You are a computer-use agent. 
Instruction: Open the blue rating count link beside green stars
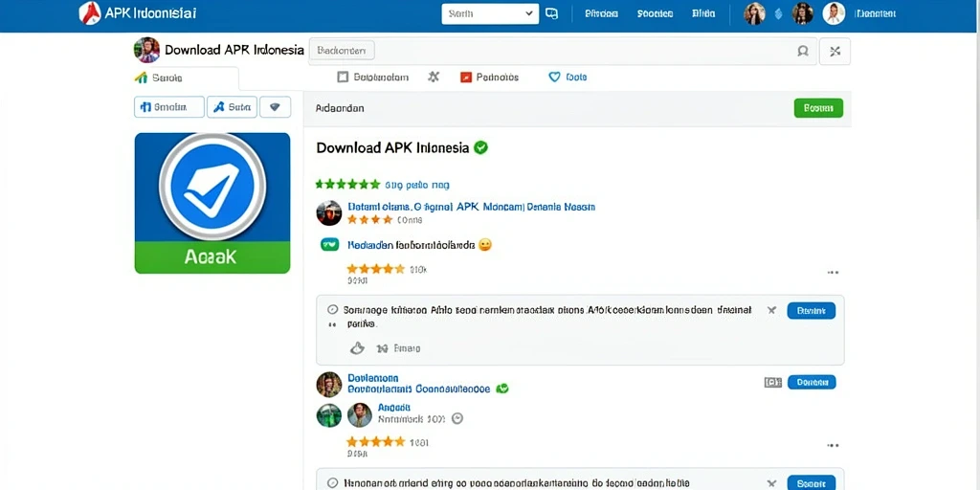point(417,185)
